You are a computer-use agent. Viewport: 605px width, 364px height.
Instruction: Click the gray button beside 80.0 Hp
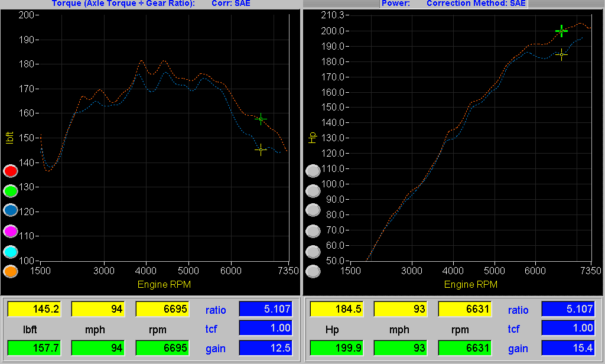(x=313, y=210)
